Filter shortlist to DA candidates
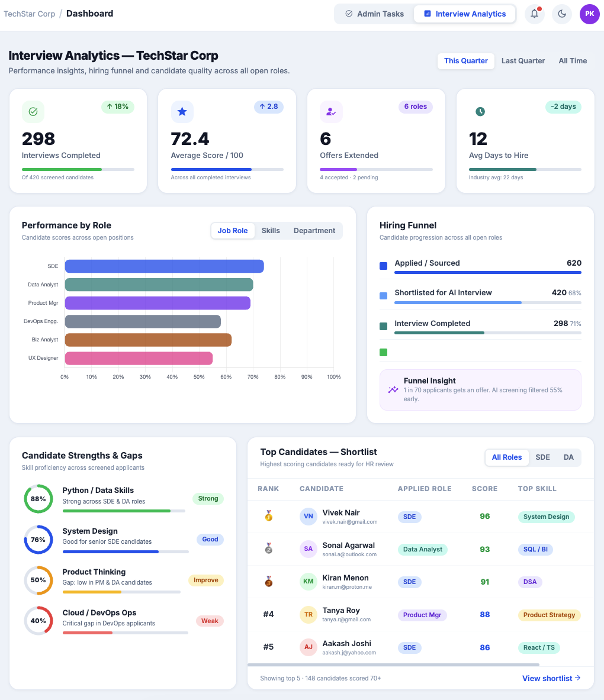 tap(568, 457)
